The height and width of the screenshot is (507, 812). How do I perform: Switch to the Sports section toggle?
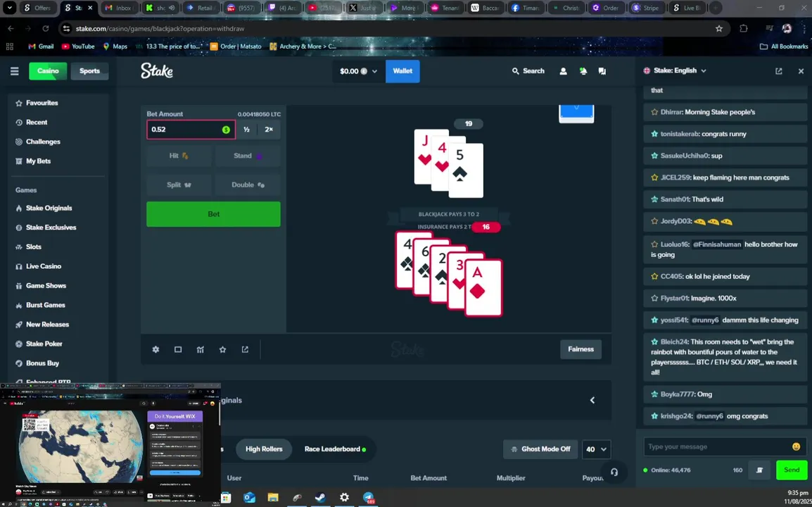tap(89, 71)
